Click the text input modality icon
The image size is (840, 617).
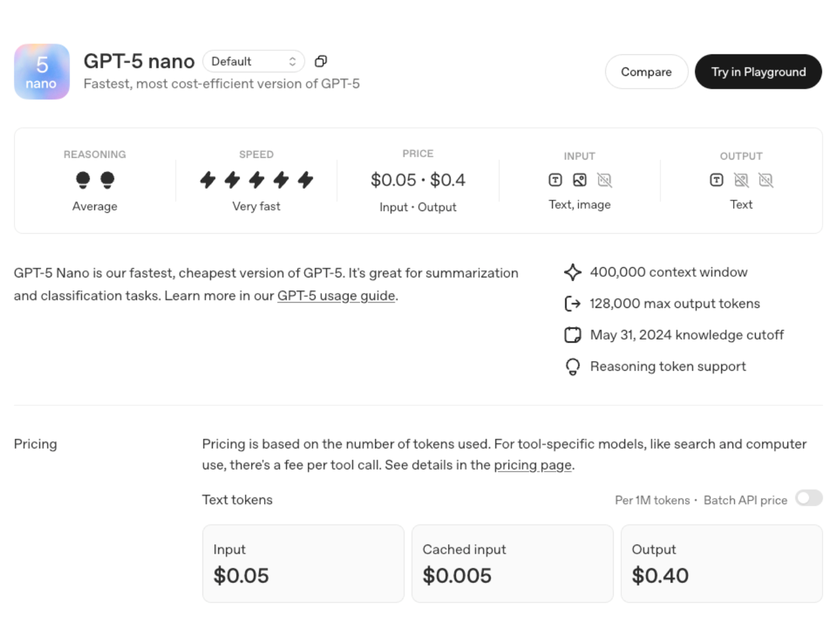tap(555, 180)
